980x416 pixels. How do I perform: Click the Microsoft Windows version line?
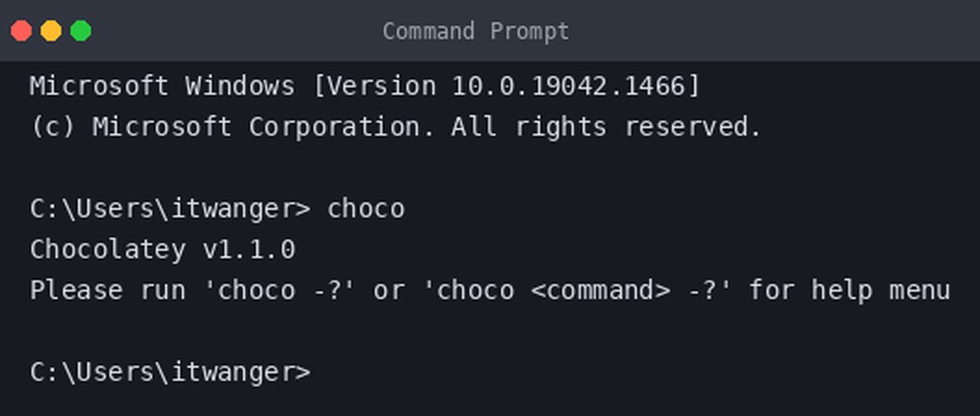(x=365, y=86)
